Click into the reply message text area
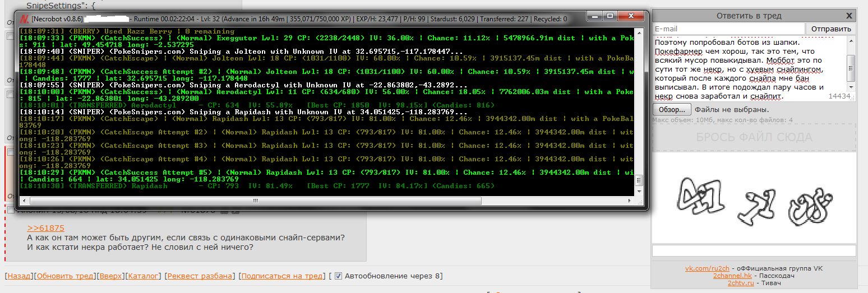 pos(749,69)
